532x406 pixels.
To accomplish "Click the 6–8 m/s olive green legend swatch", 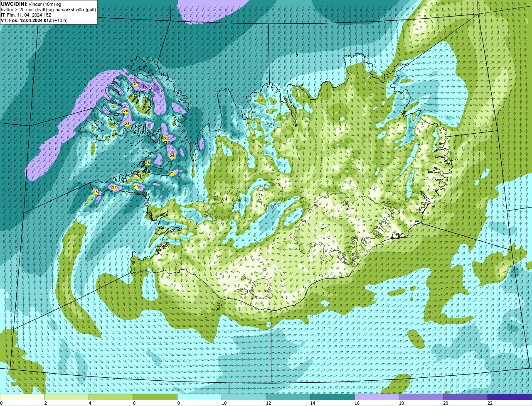I will coord(155,397).
